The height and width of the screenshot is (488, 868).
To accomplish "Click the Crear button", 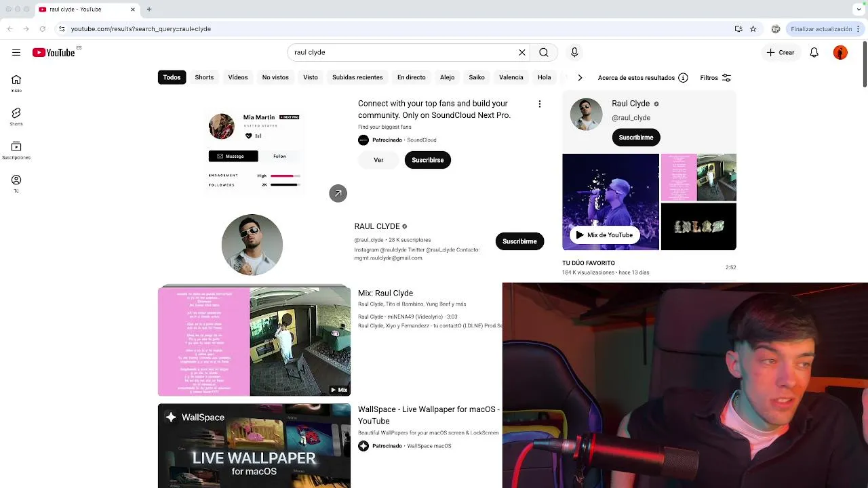I will click(x=781, y=52).
